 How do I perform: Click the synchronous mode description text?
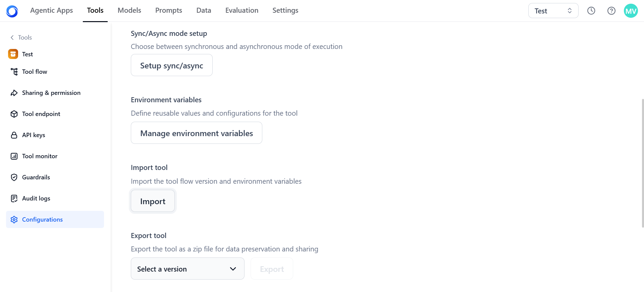pos(236,47)
